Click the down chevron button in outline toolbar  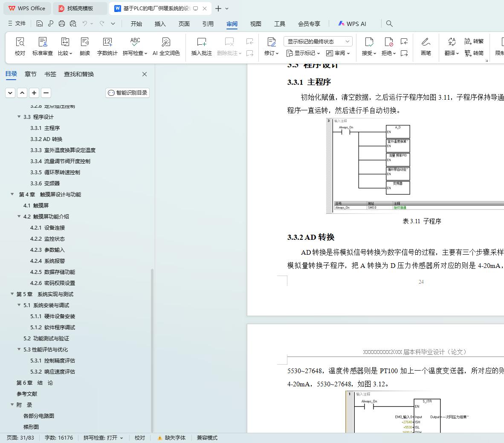click(10, 93)
